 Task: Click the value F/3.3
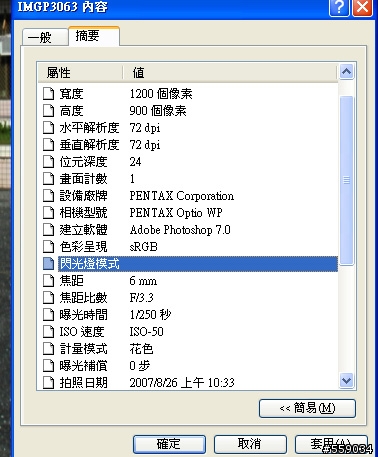(x=141, y=298)
